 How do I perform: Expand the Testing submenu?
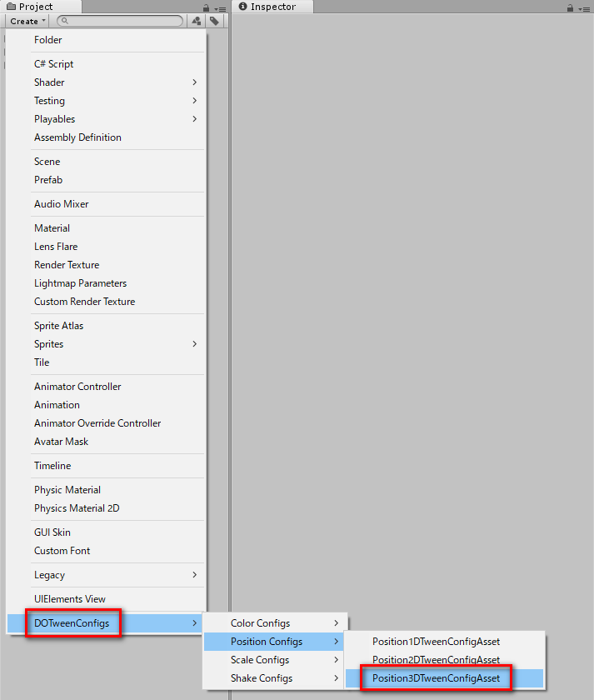(106, 101)
